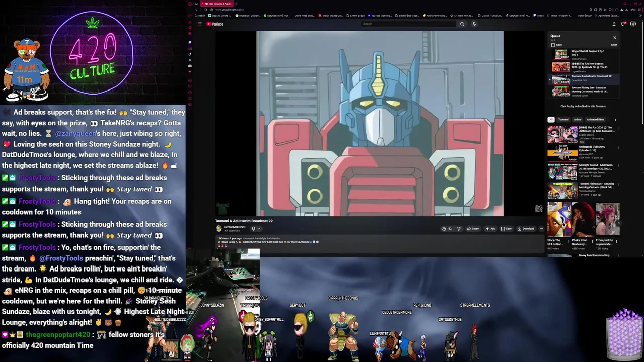Image resolution: width=644 pixels, height=362 pixels.
Task: Open the Cereal Milk DVD channel name
Action: (234, 227)
